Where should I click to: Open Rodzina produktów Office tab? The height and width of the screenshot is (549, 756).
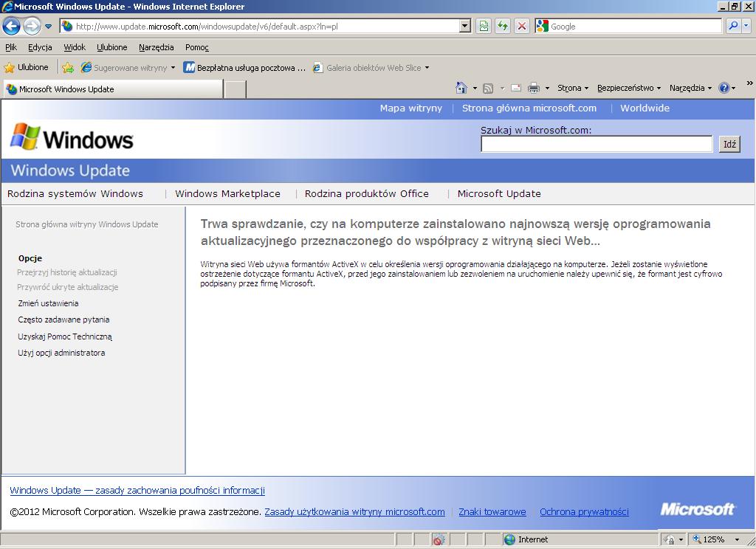point(366,194)
